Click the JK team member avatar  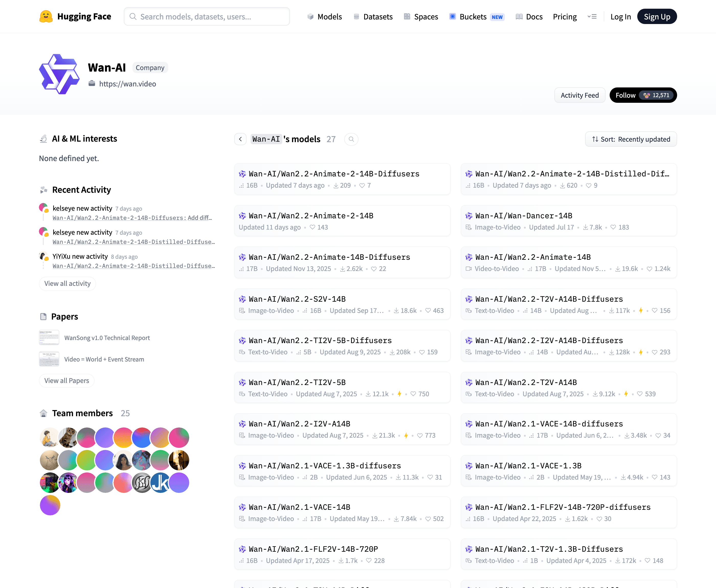pyautogui.click(x=160, y=483)
